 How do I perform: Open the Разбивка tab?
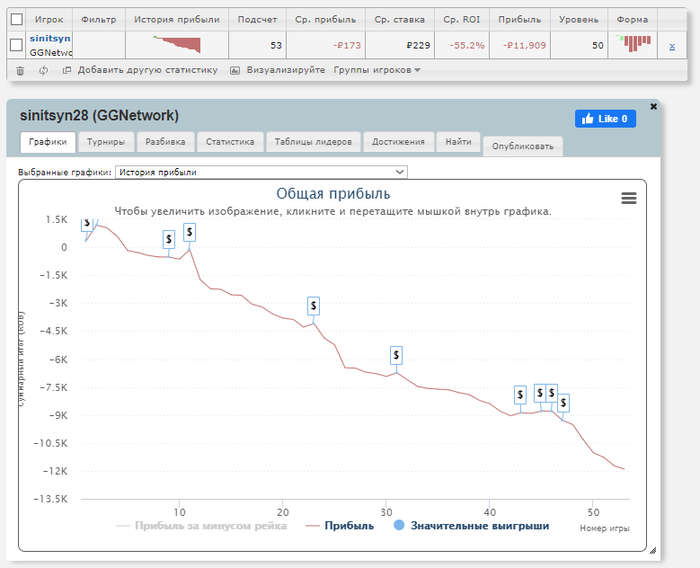tap(165, 142)
